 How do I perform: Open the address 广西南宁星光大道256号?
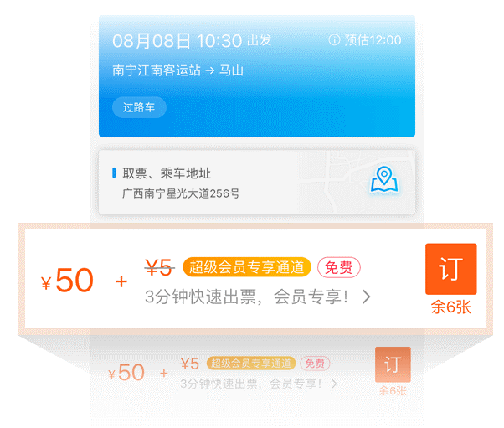[180, 193]
